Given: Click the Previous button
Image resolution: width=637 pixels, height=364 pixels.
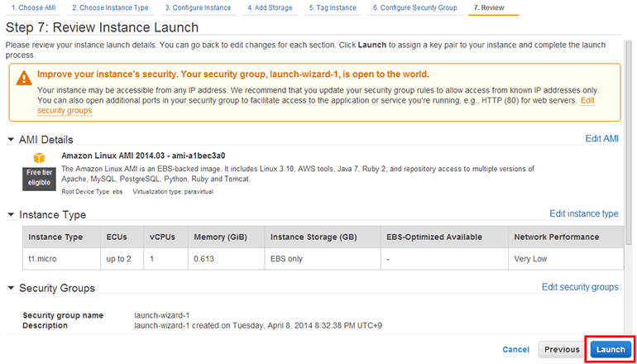Looking at the screenshot, I should (x=562, y=349).
